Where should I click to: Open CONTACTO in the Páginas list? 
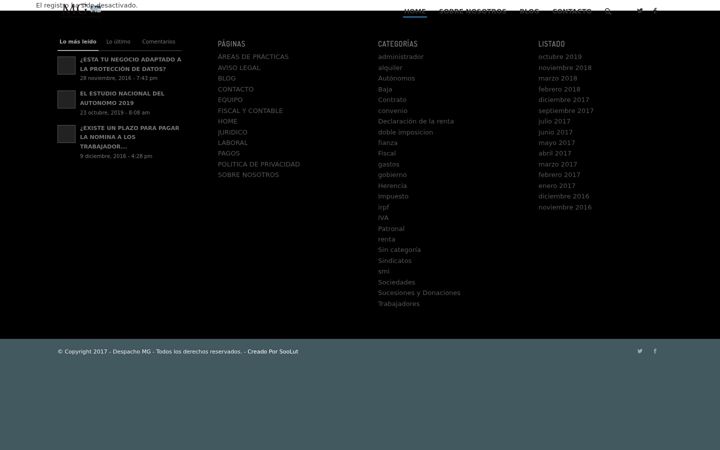click(x=236, y=90)
